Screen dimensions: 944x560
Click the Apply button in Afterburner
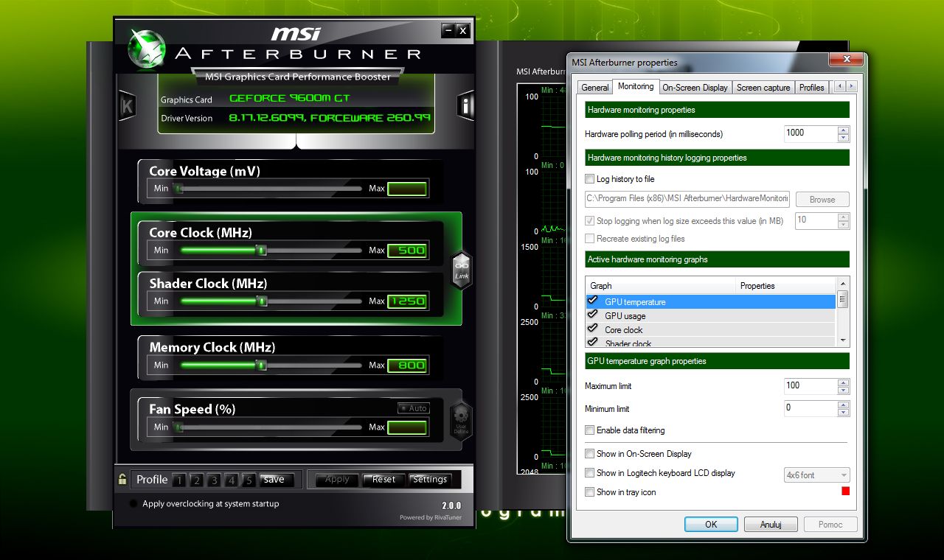click(337, 480)
